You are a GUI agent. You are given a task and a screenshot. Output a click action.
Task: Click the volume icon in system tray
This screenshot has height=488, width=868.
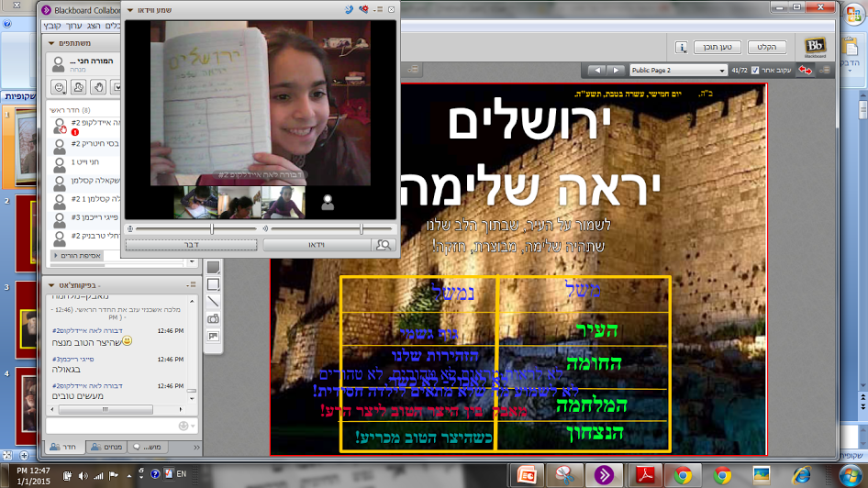pos(83,475)
